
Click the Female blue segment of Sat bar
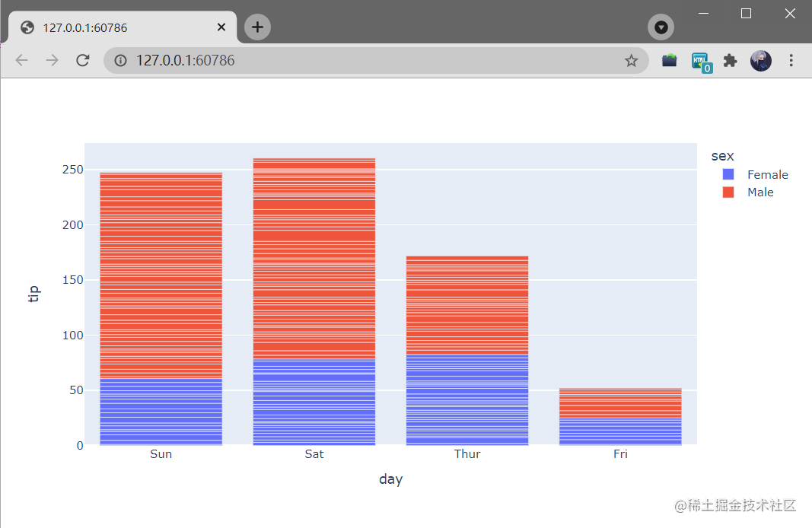(x=314, y=402)
